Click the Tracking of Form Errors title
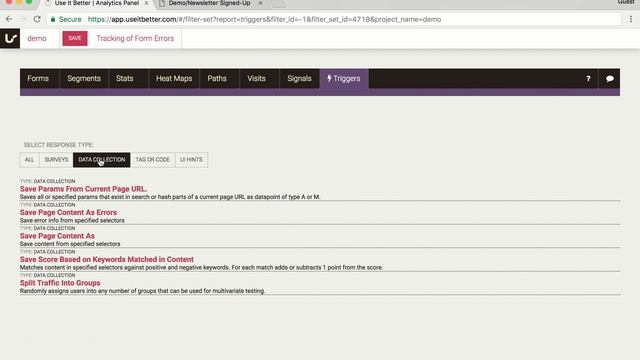640x360 pixels. 135,38
